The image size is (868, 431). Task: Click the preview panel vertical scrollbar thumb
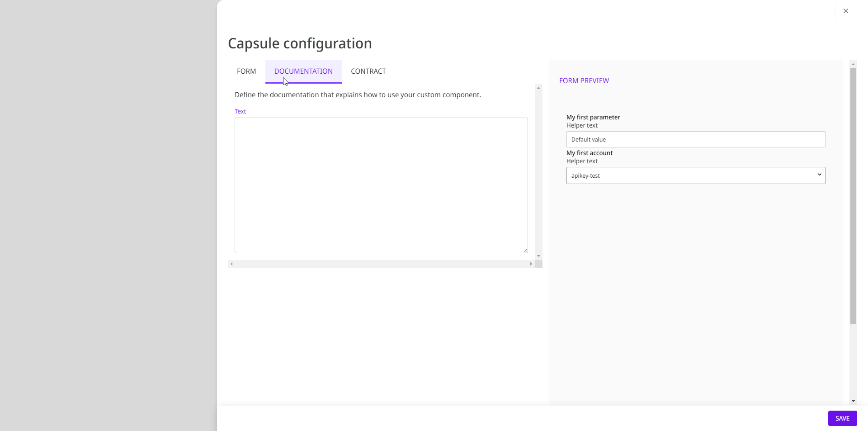pyautogui.click(x=853, y=195)
